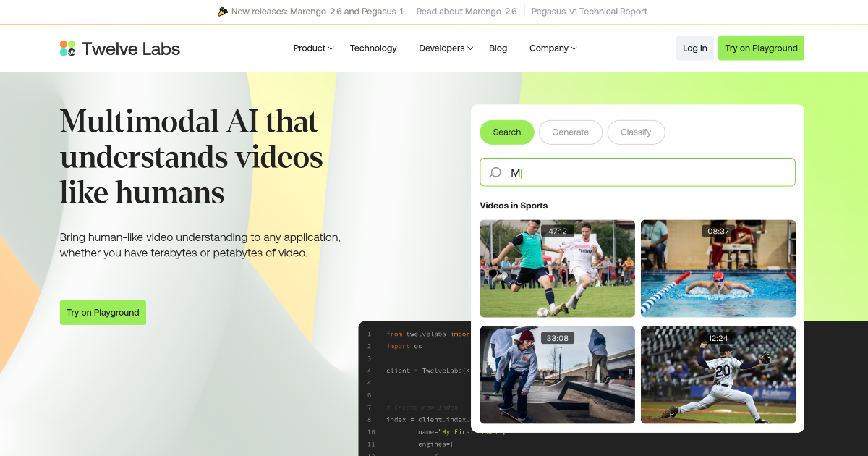Click the soccer match video thumbnail
This screenshot has height=456, width=868.
pyautogui.click(x=557, y=269)
